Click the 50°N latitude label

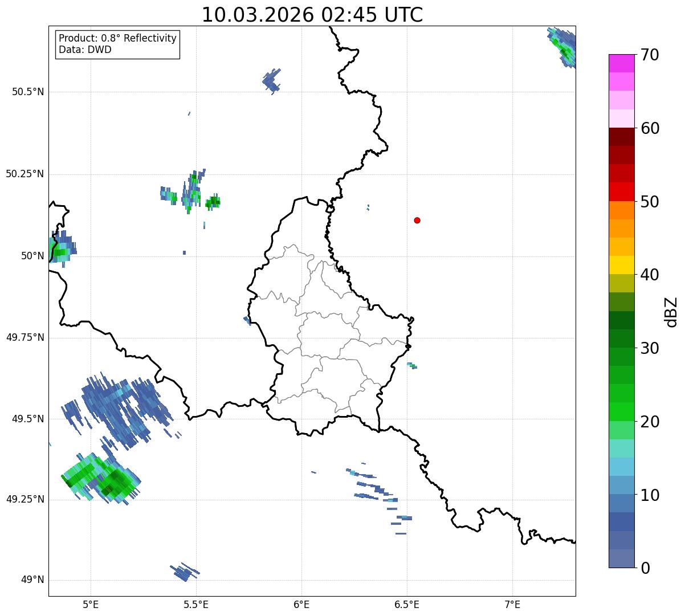point(32,256)
